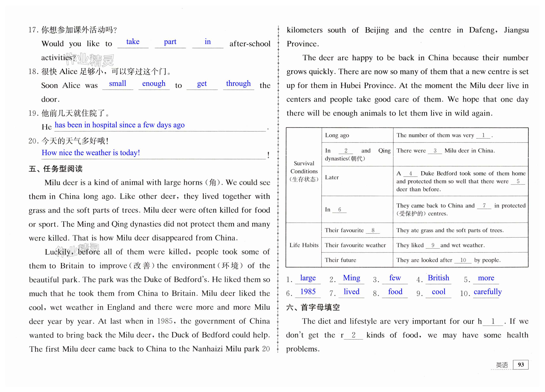Image resolution: width=545 pixels, height=392 pixels.
Task: Click the 'Life Habits' table cell
Action: [304, 245]
